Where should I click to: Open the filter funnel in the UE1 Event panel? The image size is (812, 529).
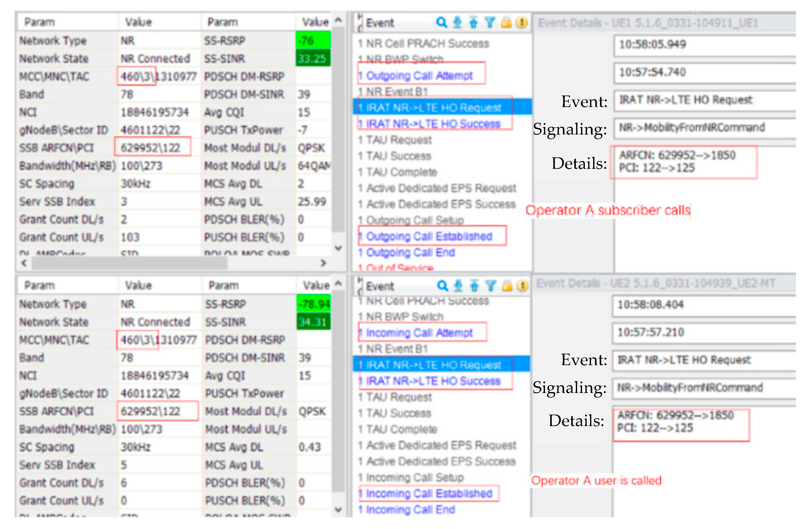click(x=490, y=23)
